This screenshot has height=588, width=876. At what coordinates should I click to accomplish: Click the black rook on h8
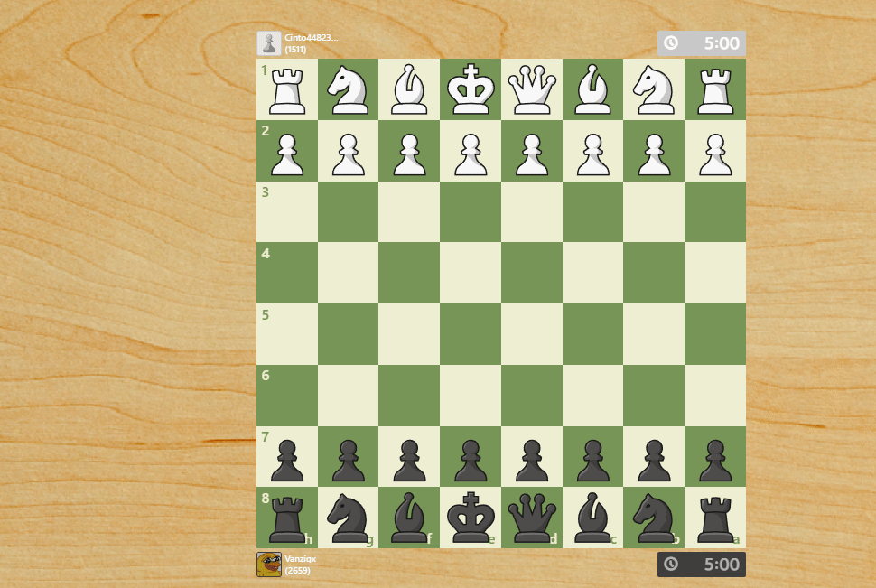pos(287,518)
